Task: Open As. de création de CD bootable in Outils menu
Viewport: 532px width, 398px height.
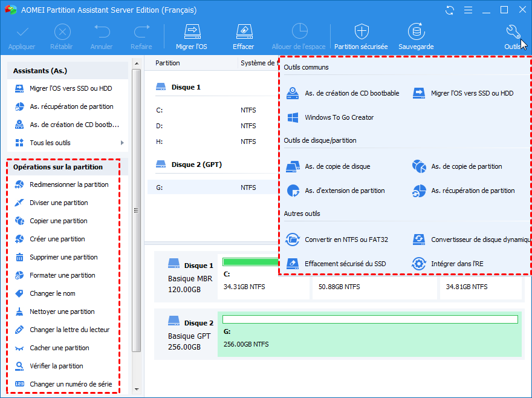Action: [x=343, y=93]
